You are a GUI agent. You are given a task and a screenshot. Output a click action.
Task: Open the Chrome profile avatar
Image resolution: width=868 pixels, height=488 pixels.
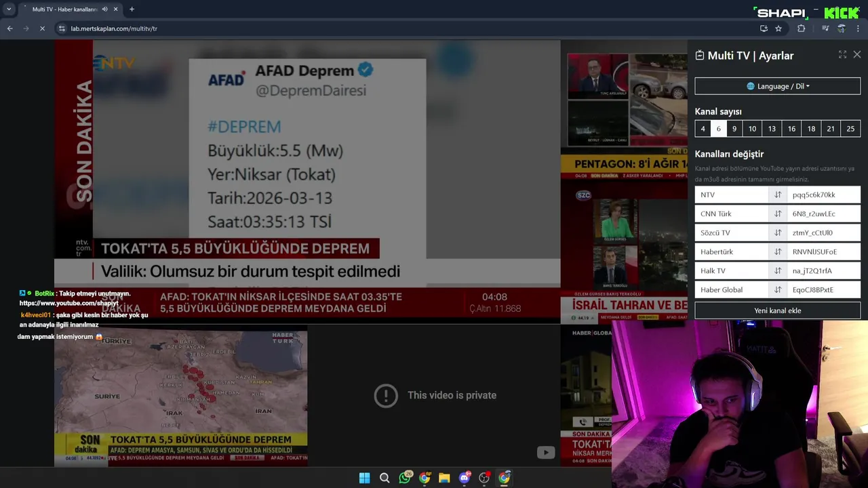(x=842, y=28)
